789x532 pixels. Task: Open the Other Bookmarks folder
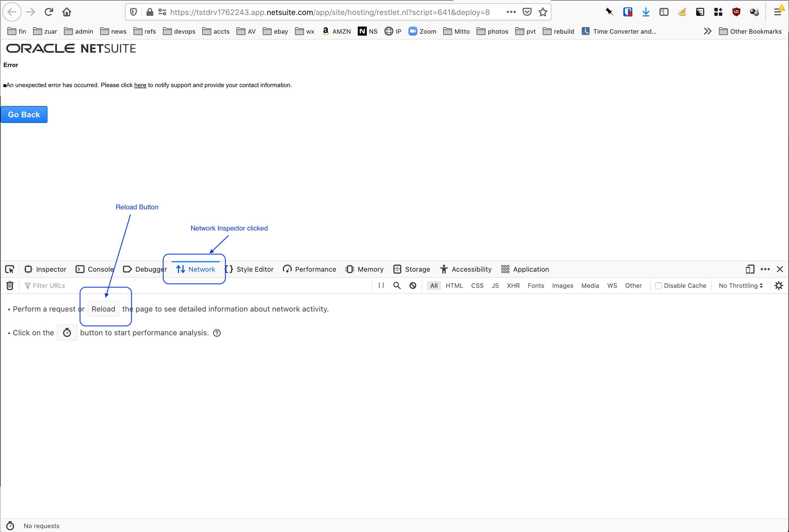click(x=750, y=31)
